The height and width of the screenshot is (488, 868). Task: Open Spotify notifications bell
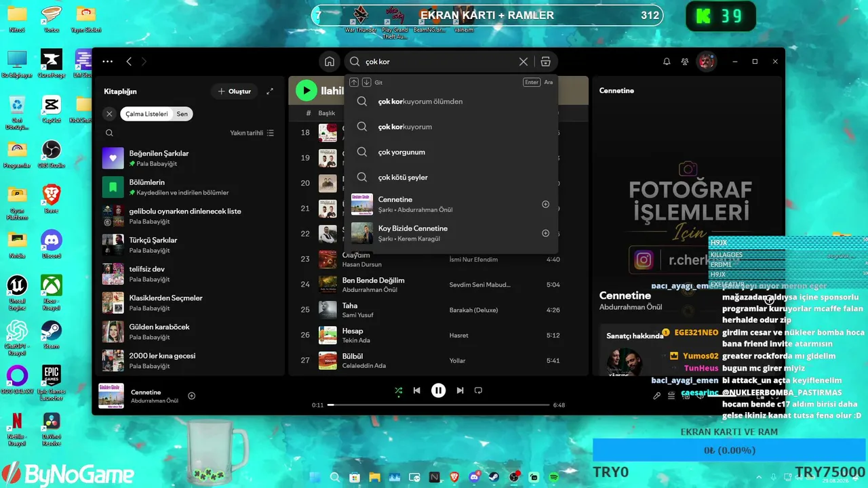[667, 62]
